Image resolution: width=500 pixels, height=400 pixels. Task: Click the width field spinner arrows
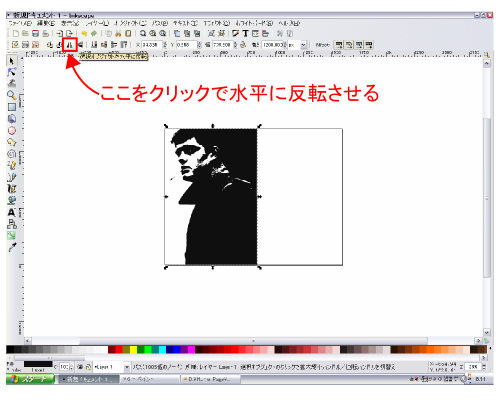(236, 45)
